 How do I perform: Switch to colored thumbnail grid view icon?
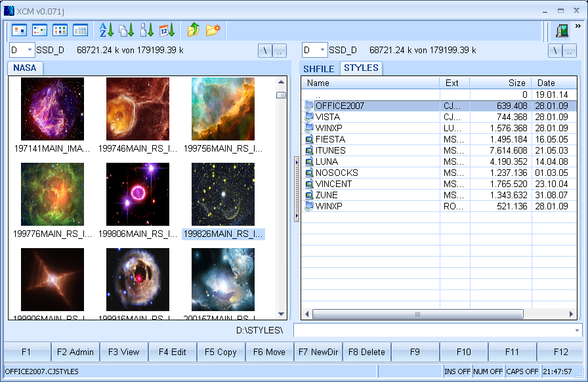60,30
